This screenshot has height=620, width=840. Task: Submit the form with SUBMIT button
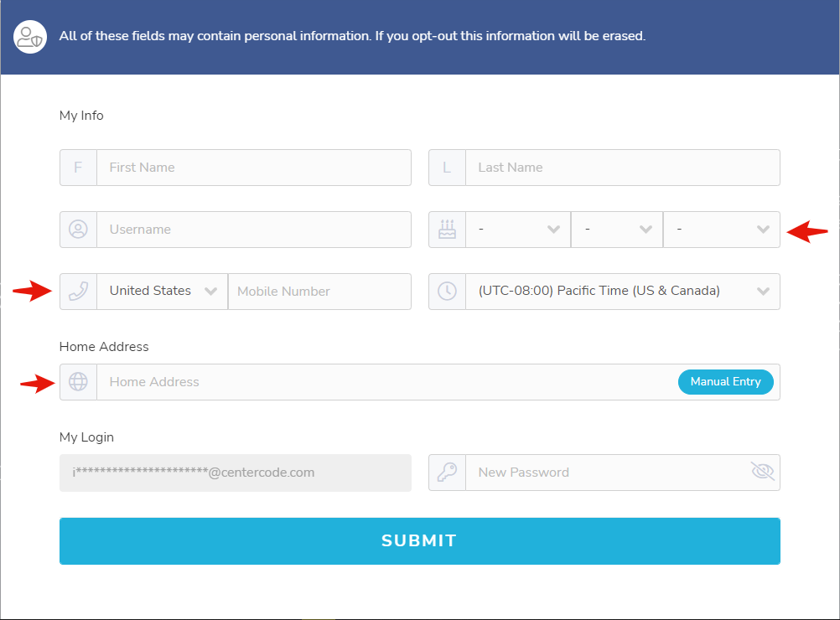[419, 540]
